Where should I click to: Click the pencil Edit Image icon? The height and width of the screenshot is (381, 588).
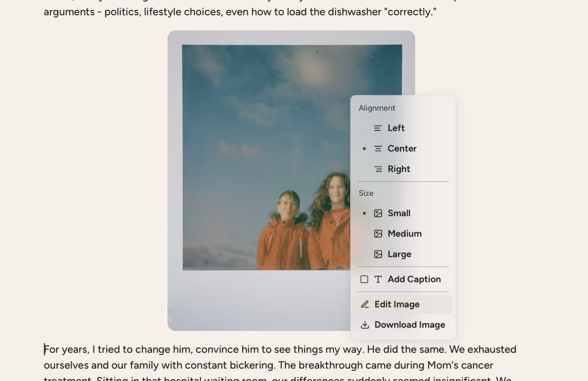pyautogui.click(x=365, y=305)
